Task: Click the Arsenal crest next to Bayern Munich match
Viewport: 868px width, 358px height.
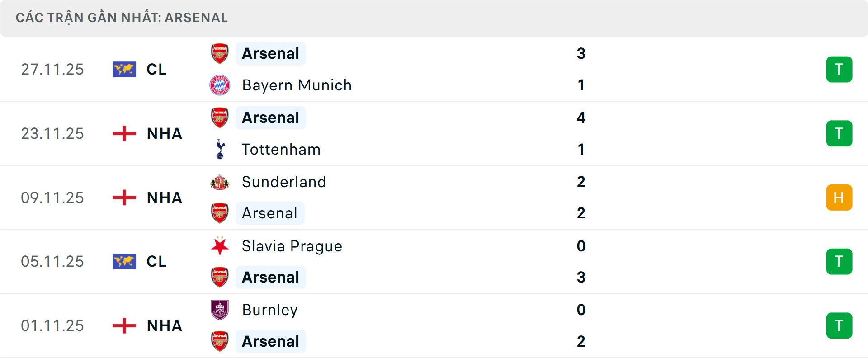Action: [220, 53]
